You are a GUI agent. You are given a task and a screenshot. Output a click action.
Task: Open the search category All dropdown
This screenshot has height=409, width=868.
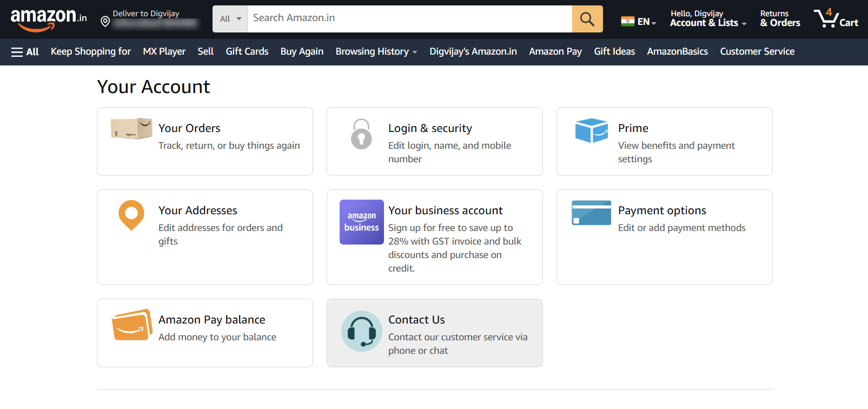(230, 19)
